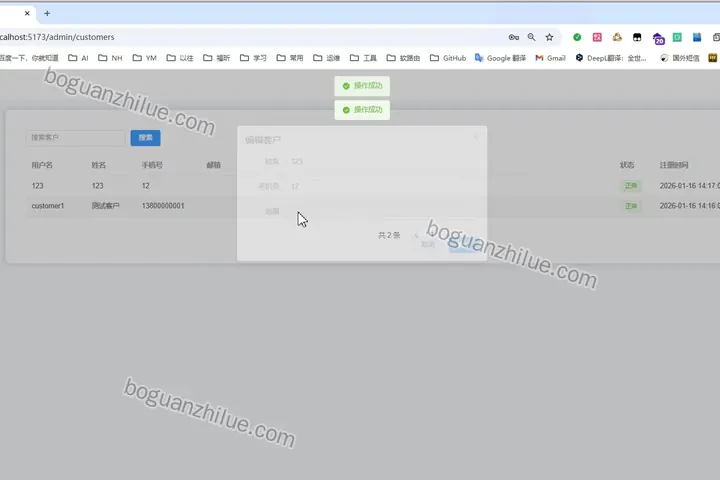
Task: Open the saved passwords key icon
Action: [514, 37]
